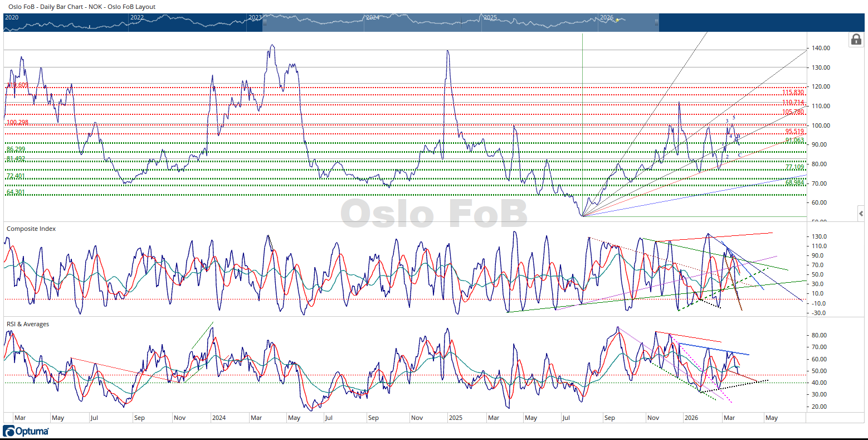This screenshot has height=440, width=868.
Task: Jump to 2020 in the overview timeline
Action: point(12,18)
